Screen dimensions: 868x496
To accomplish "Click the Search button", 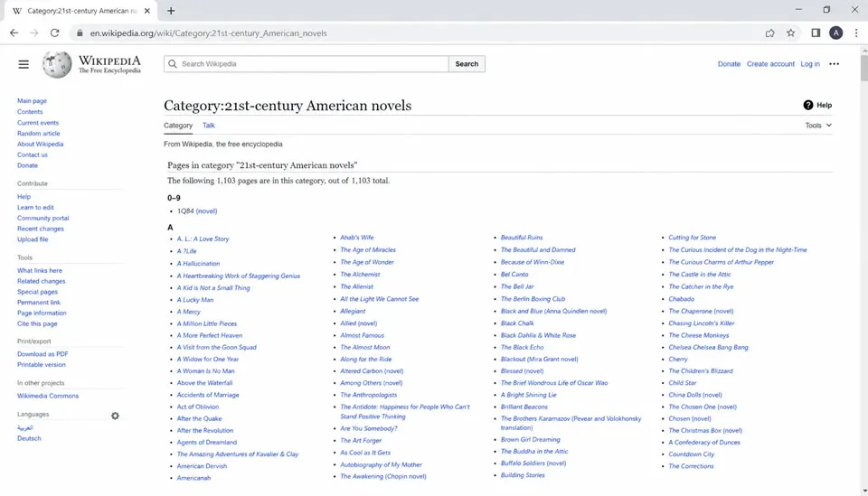I will click(x=467, y=64).
